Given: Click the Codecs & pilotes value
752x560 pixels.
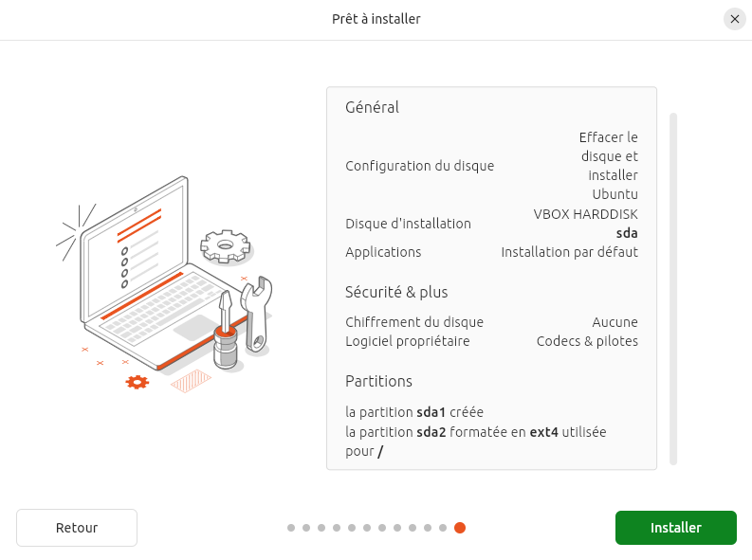Looking at the screenshot, I should (x=587, y=341).
